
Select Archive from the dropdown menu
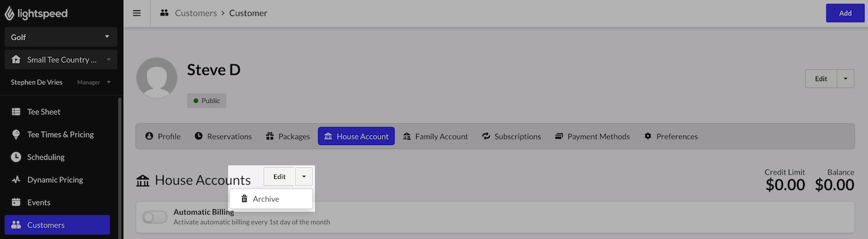click(x=271, y=199)
